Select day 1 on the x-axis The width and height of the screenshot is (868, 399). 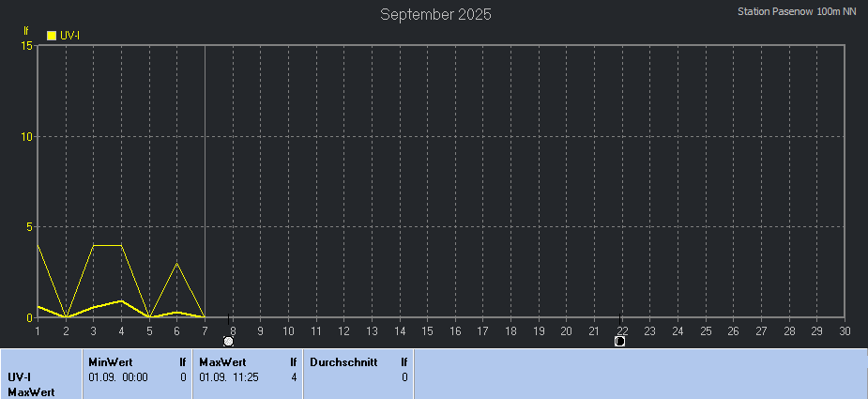(x=38, y=330)
